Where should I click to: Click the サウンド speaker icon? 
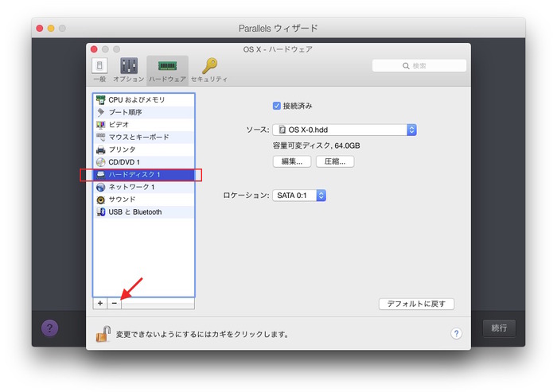(101, 200)
